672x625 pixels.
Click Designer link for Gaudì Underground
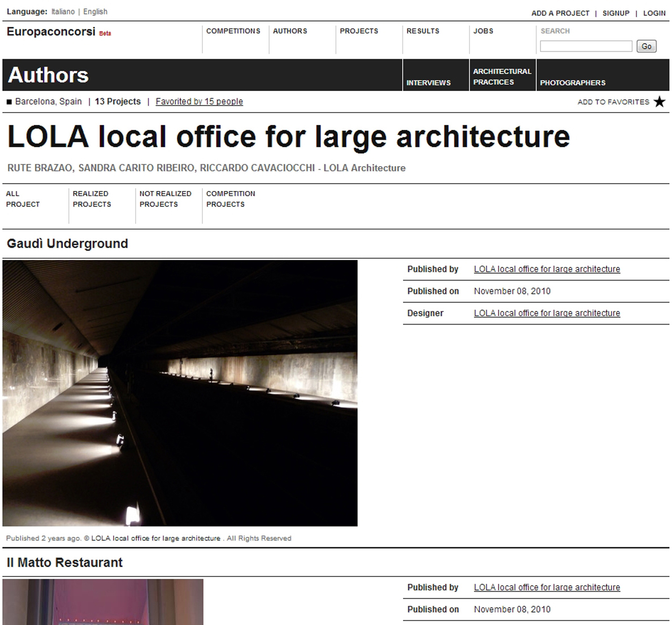547,313
